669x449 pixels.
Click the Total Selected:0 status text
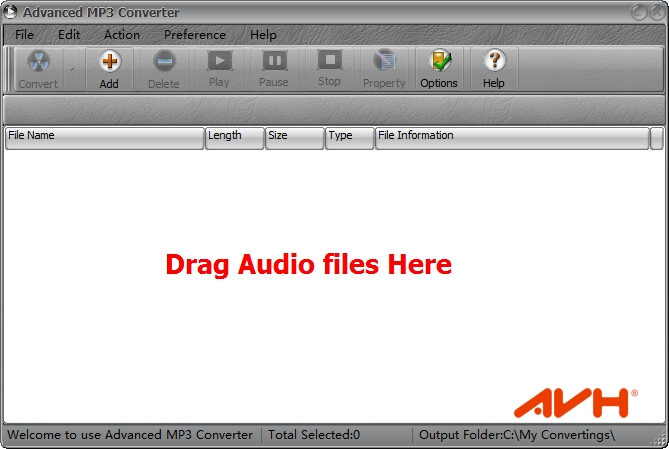pyautogui.click(x=314, y=435)
